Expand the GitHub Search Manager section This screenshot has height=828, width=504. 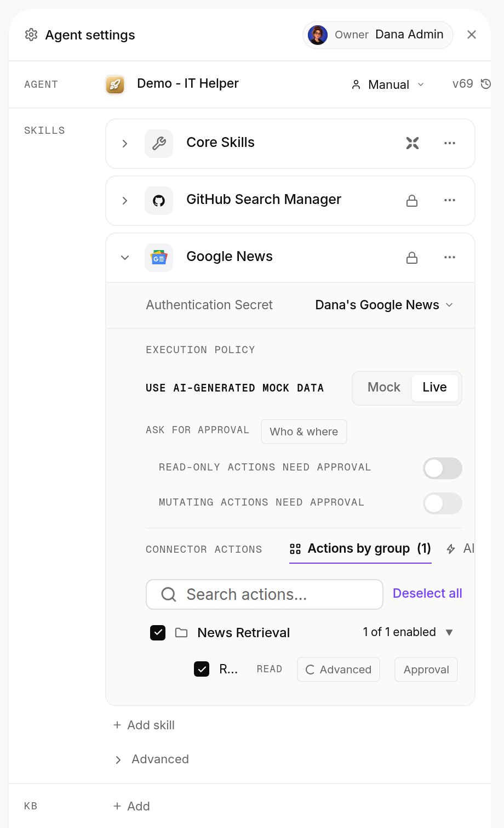(x=125, y=201)
